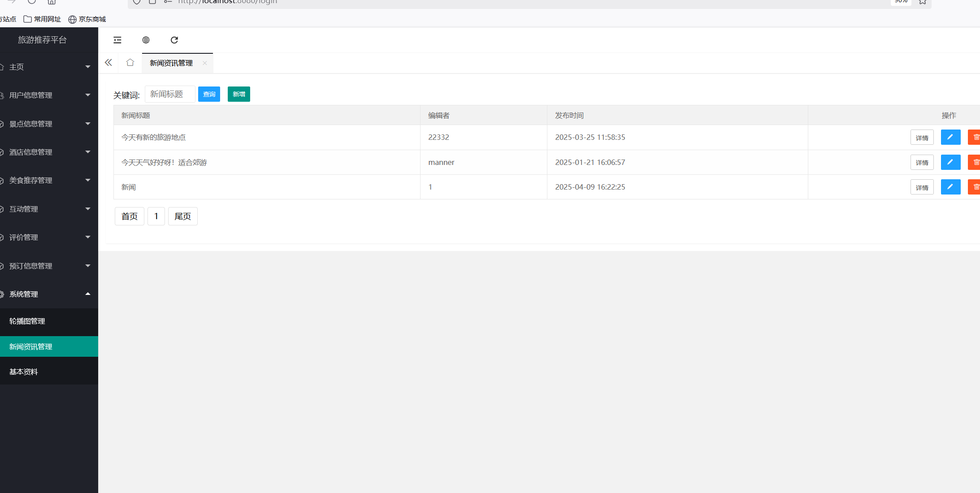Toggle the sidebar collapse icon
The height and width of the screenshot is (493, 980).
click(117, 40)
